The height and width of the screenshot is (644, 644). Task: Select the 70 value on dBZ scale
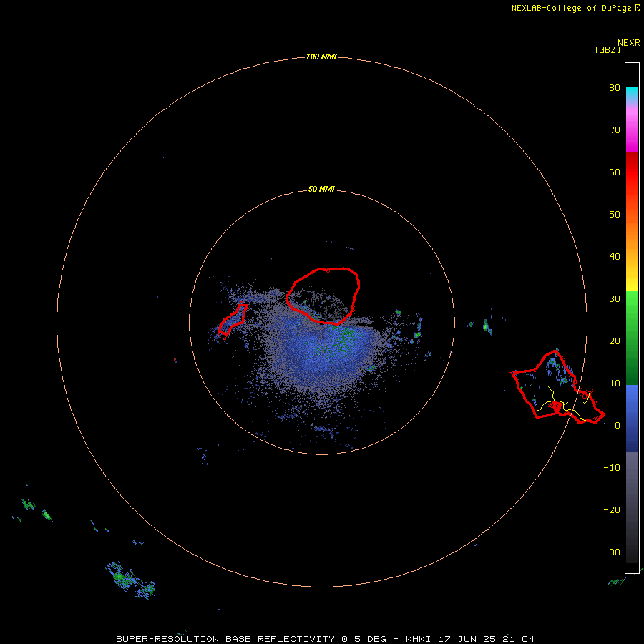[x=615, y=130]
